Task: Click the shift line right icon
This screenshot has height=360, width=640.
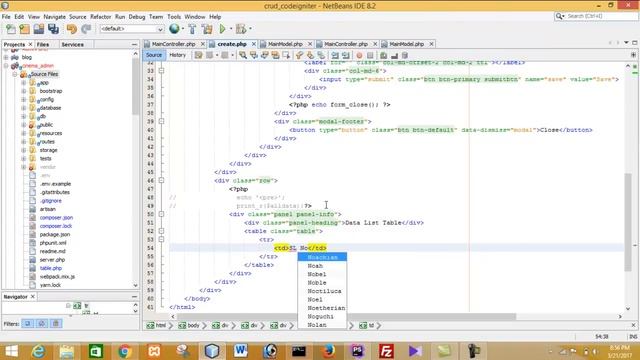Action: (x=346, y=55)
